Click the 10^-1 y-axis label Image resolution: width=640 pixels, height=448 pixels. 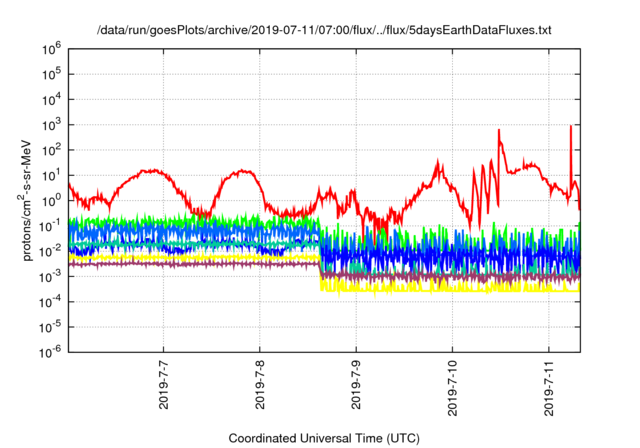(50, 226)
